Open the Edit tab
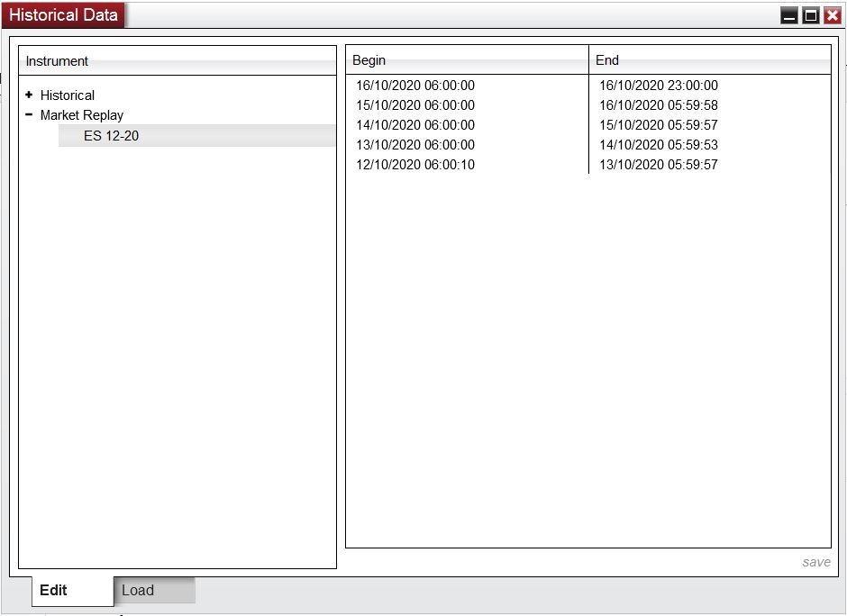 [x=72, y=591]
